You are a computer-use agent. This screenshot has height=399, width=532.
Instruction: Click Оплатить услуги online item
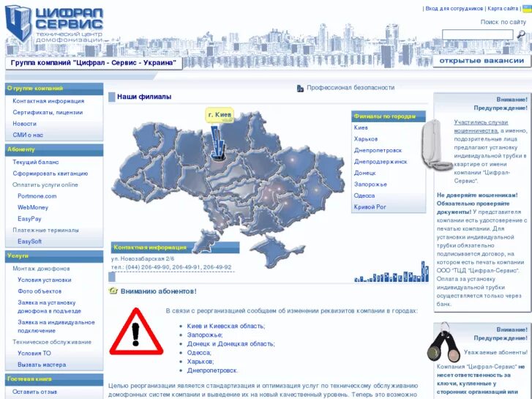[45, 184]
